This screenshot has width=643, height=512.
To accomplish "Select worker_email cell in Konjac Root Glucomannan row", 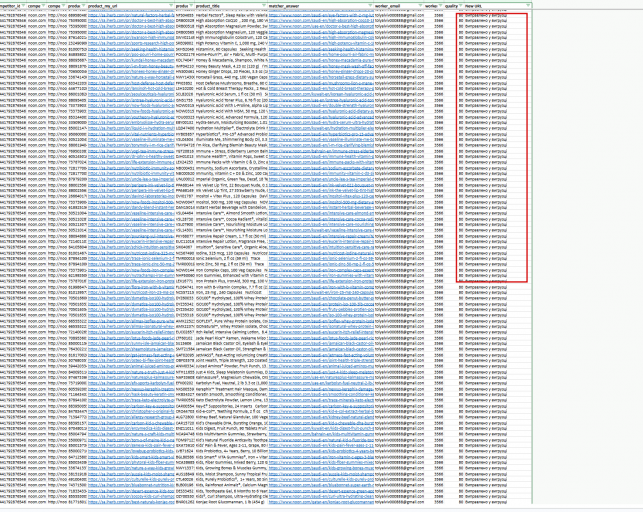I will click(x=399, y=502).
